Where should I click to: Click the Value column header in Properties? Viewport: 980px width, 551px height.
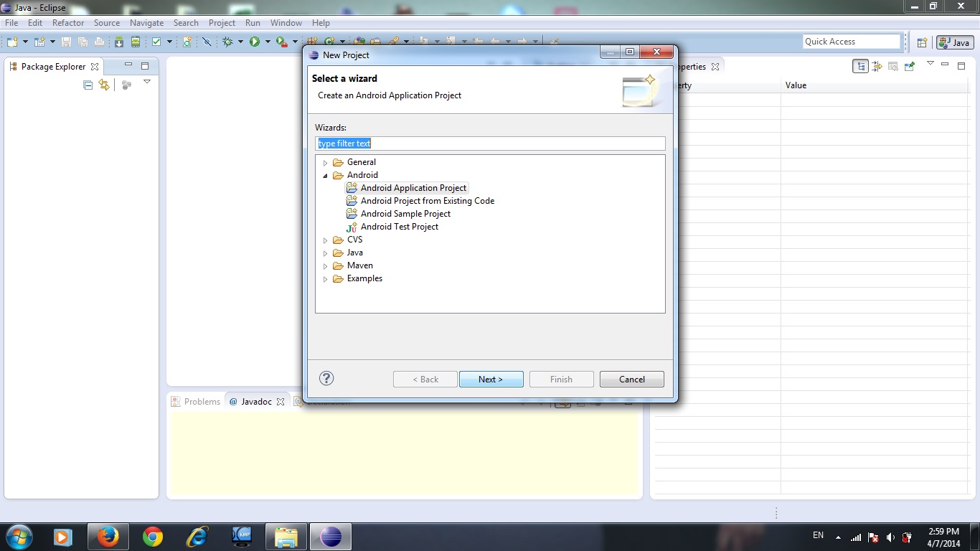(875, 85)
